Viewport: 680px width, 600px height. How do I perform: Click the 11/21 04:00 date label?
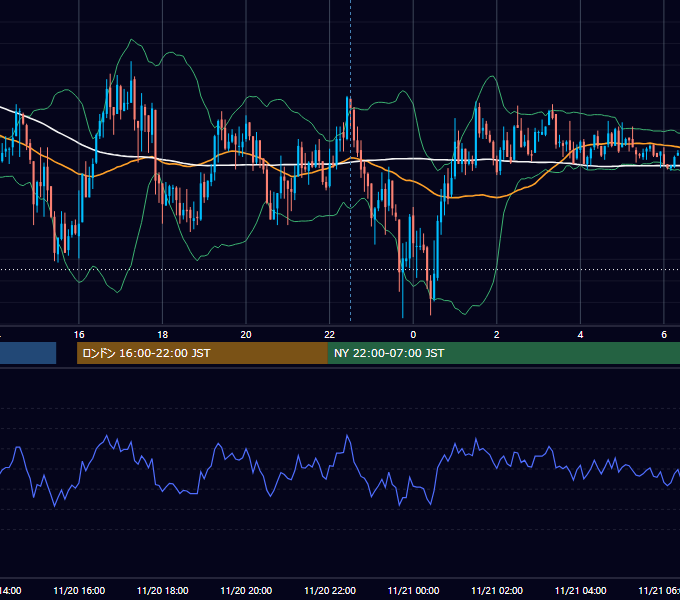(580, 590)
